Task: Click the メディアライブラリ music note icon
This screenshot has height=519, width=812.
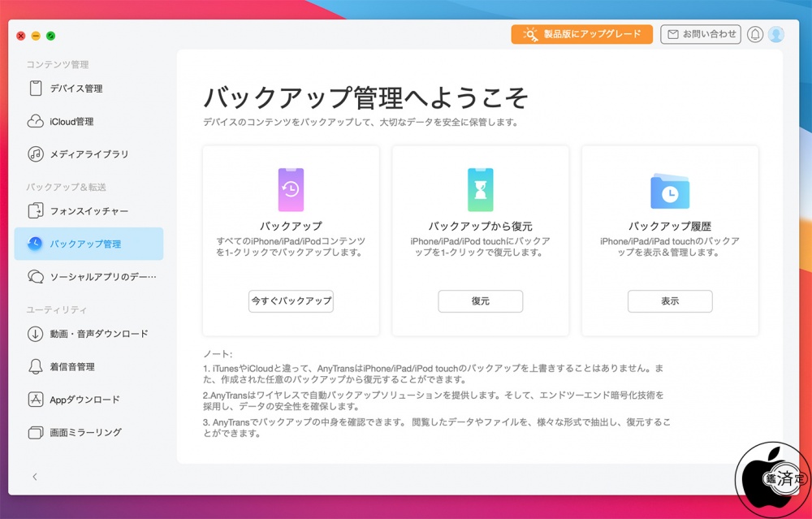Action: 35,154
